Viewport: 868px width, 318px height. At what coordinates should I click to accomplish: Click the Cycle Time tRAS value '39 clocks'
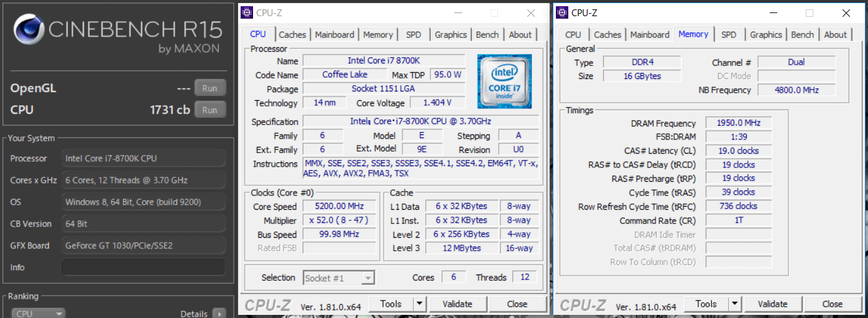739,192
